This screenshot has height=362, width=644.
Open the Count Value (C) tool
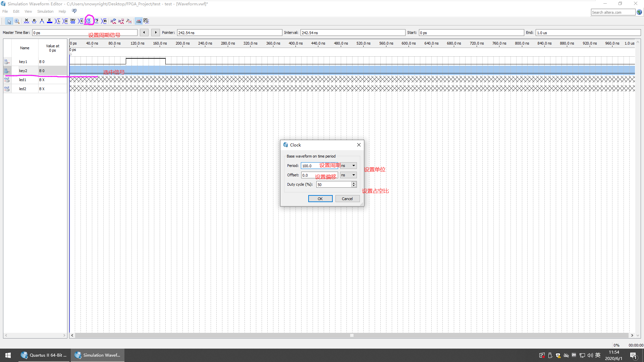pos(81,21)
